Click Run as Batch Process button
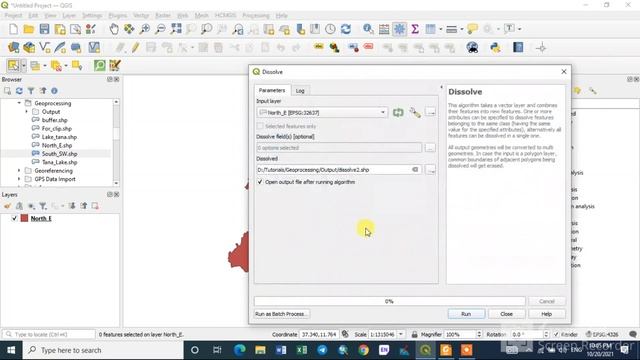 [x=281, y=314]
